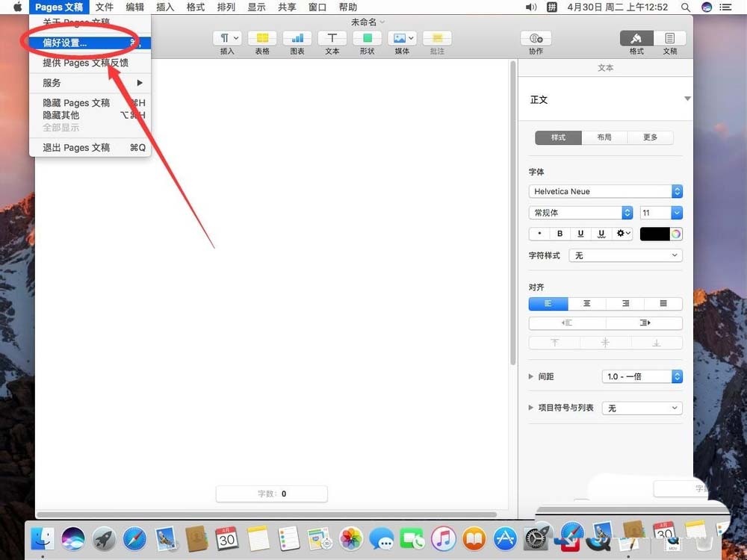The height and width of the screenshot is (560, 747).
Task: Select justify text alignment button
Action: (x=663, y=303)
